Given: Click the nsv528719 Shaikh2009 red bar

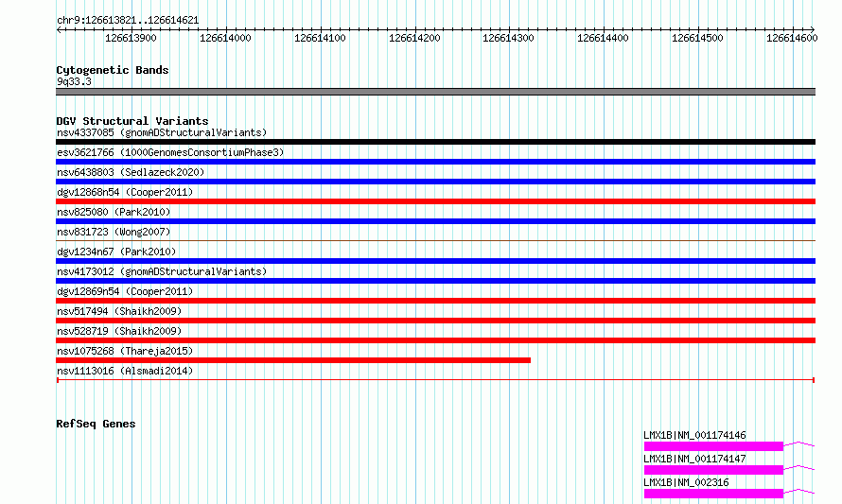Looking at the screenshot, I should (x=435, y=340).
